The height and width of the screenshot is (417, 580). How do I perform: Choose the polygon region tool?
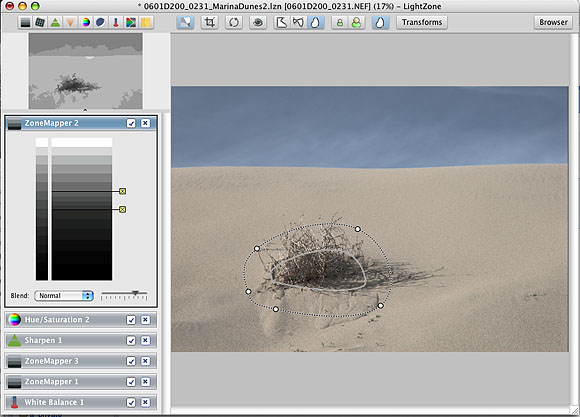281,23
